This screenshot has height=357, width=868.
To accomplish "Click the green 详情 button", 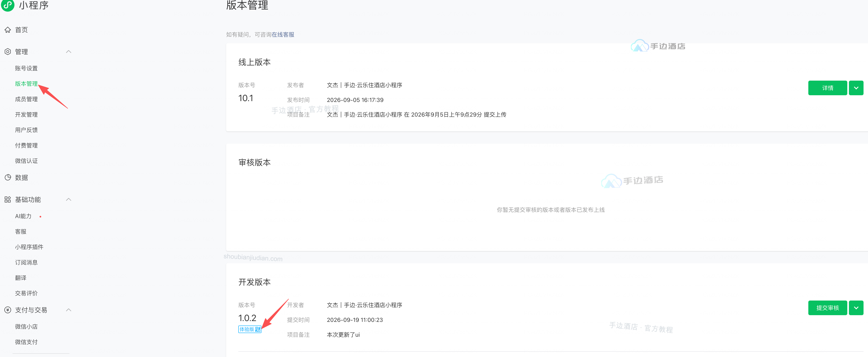I will pos(828,88).
